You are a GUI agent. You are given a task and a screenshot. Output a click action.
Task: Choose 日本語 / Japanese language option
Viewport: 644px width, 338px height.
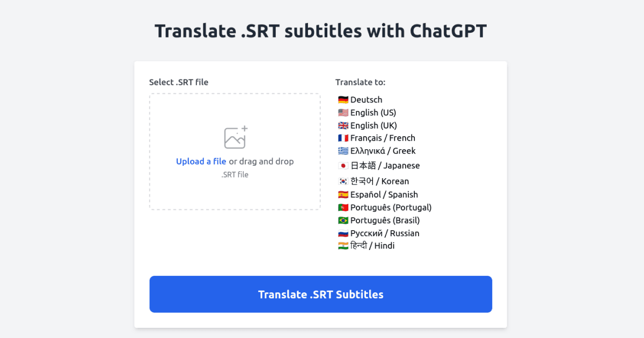(x=379, y=166)
